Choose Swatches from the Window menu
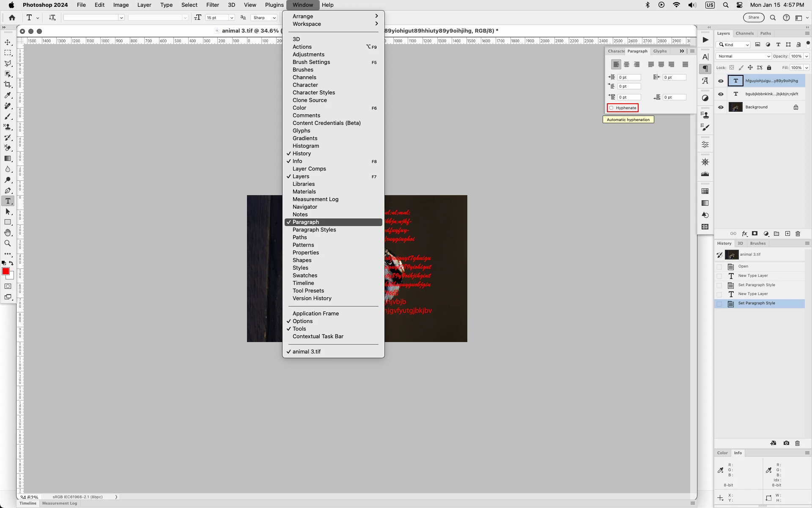Screen dimensions: 812x508 click(304, 276)
